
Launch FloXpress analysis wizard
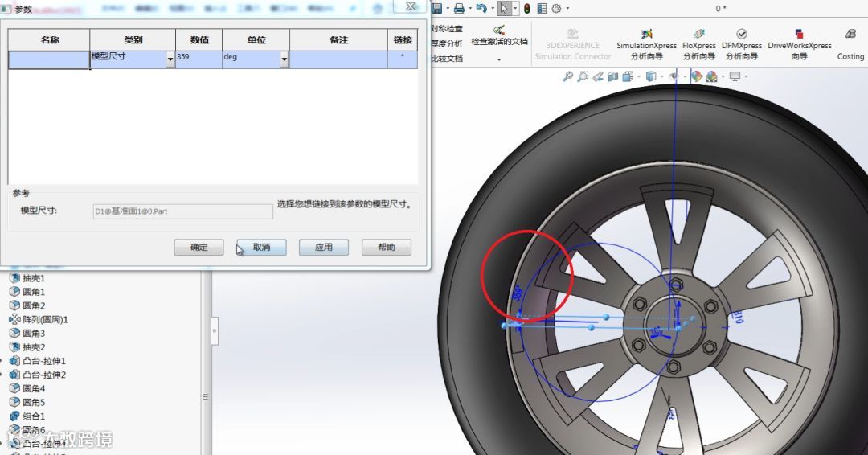coord(698,44)
